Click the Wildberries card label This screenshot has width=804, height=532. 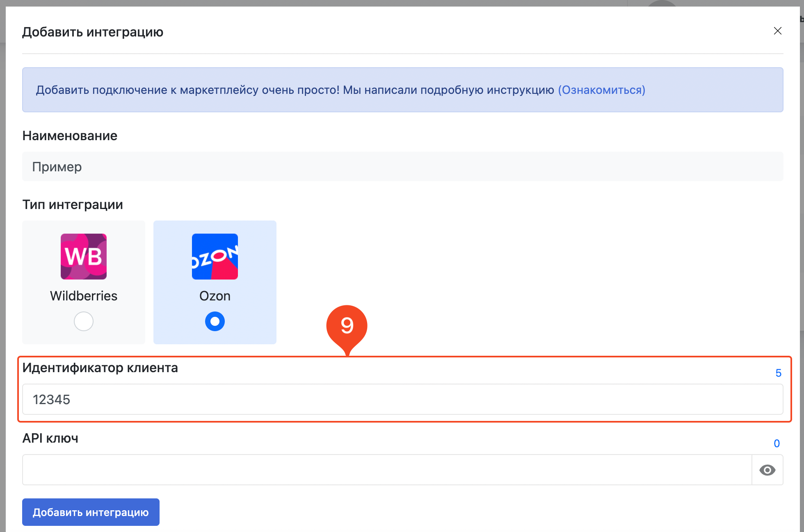(x=84, y=296)
